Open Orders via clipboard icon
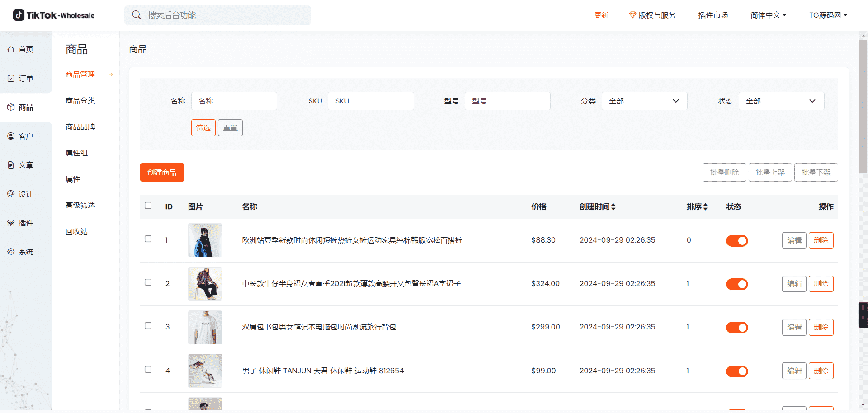Screen dimensions: 868x413 pyautogui.click(x=11, y=78)
